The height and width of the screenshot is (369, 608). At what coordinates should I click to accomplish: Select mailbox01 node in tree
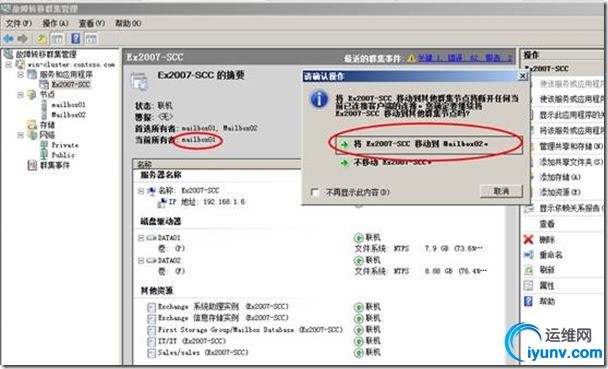tap(69, 105)
